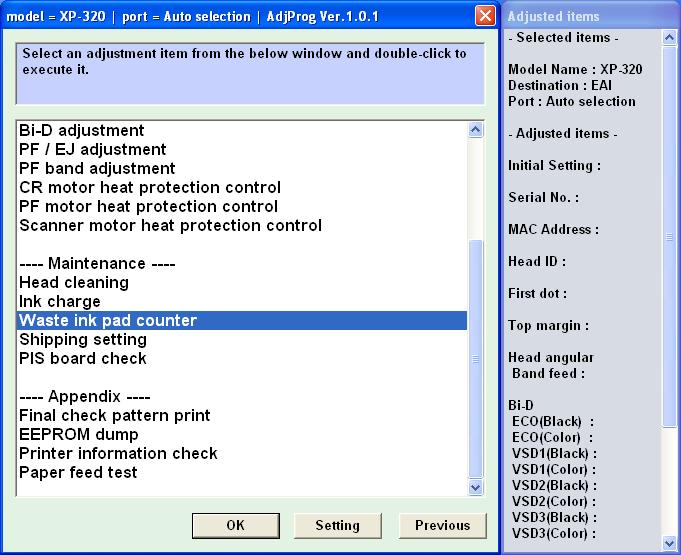Click the Port : Auto selection line
Screen dimensions: 681x555
click(572, 102)
